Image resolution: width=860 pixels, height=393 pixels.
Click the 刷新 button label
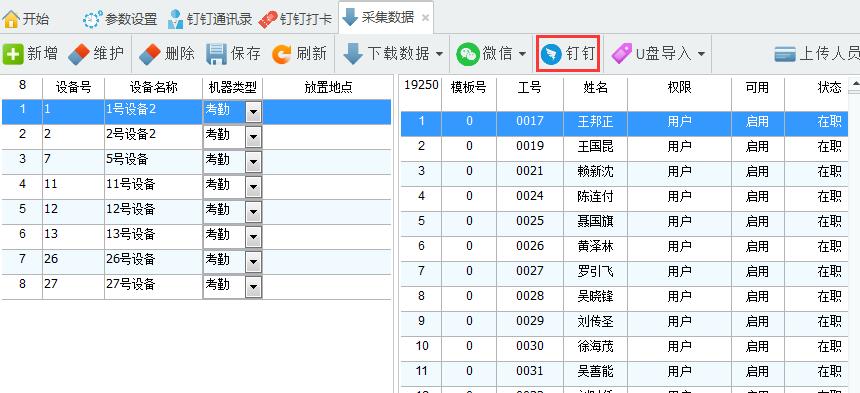click(x=312, y=54)
